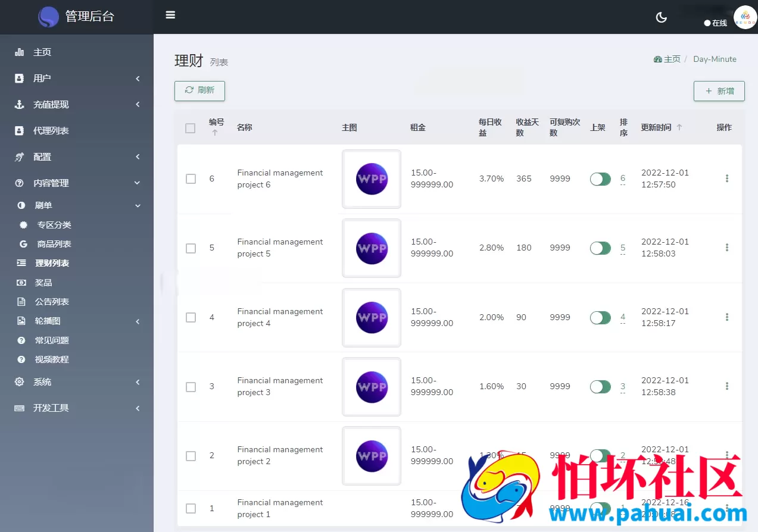Open actions menu for project 4 row
The width and height of the screenshot is (758, 532).
pos(726,317)
